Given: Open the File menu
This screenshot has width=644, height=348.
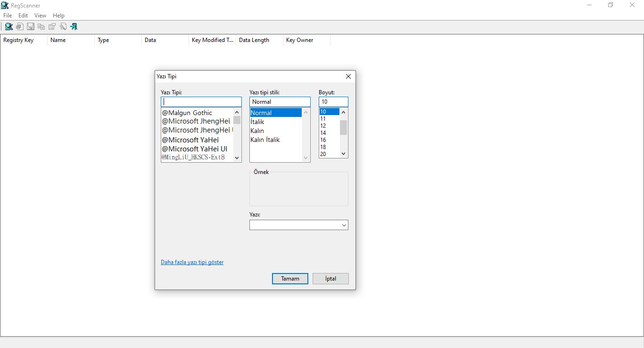Looking at the screenshot, I should click(8, 16).
